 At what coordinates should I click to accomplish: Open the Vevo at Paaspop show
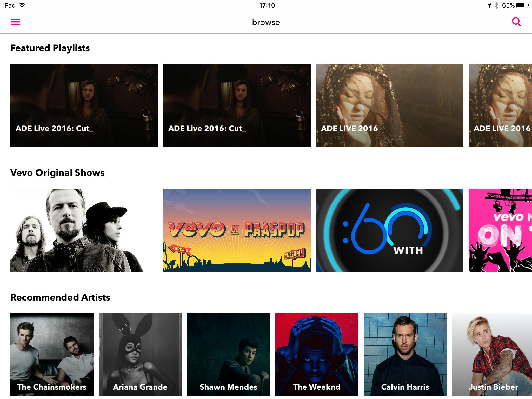click(237, 230)
